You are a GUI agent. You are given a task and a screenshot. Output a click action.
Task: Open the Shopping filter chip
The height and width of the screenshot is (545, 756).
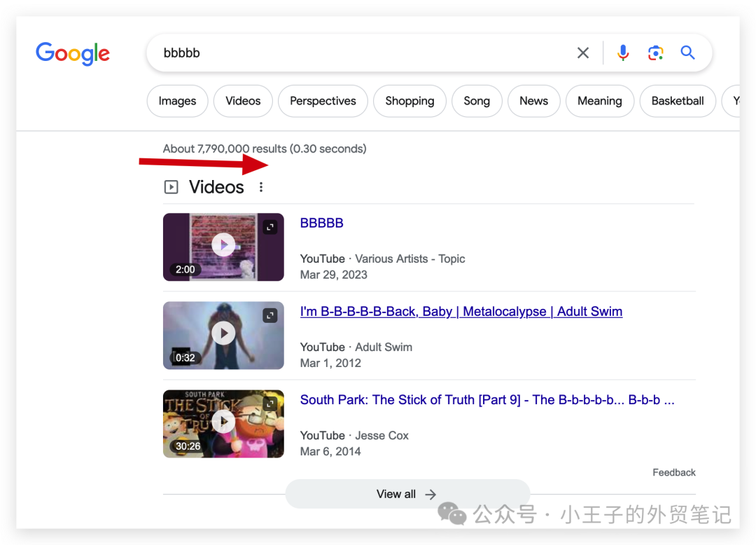pyautogui.click(x=409, y=101)
